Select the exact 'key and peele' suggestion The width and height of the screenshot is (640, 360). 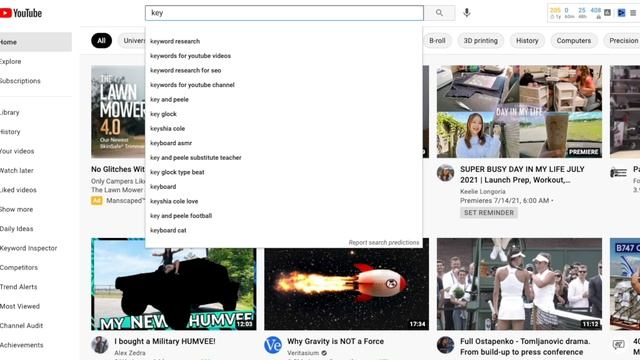point(284,100)
